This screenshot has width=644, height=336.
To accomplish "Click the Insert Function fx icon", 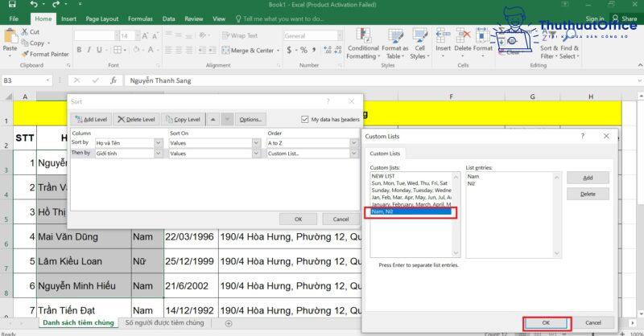I will (x=114, y=80).
